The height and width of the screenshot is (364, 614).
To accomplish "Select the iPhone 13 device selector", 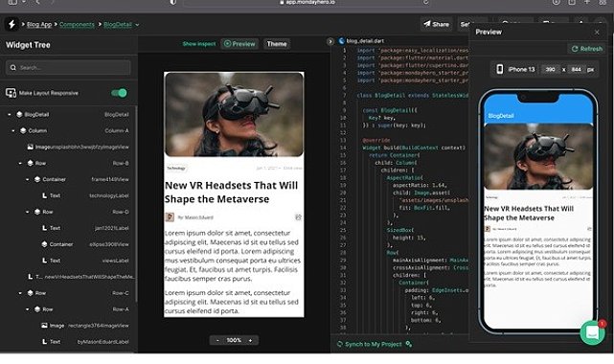I will [x=521, y=69].
